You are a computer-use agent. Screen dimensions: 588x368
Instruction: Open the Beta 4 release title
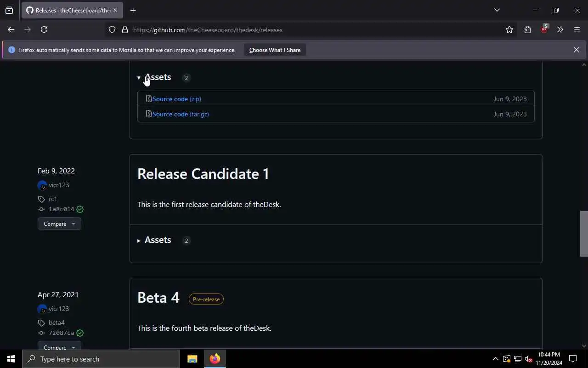(x=158, y=297)
